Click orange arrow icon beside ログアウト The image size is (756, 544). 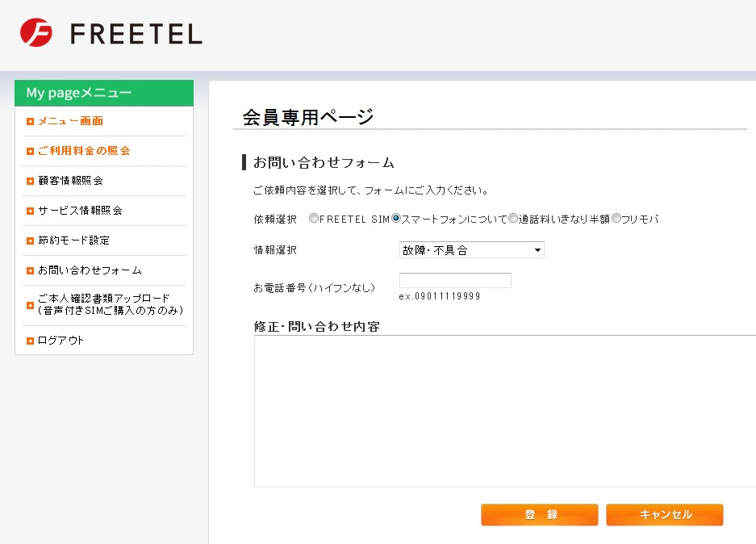click(x=30, y=341)
